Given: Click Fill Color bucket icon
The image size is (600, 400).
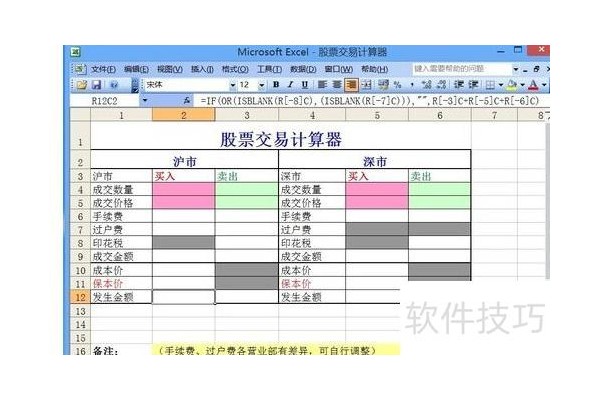Looking at the screenshot, I should tap(512, 85).
